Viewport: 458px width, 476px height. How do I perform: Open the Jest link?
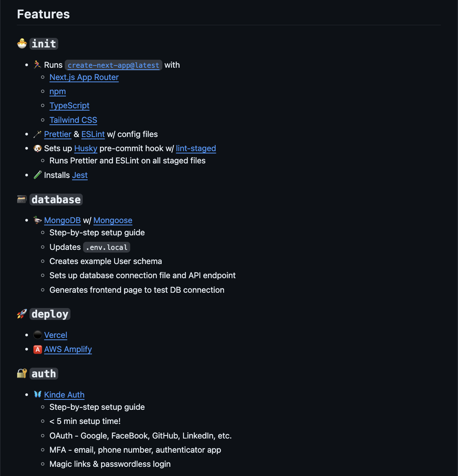pos(80,175)
